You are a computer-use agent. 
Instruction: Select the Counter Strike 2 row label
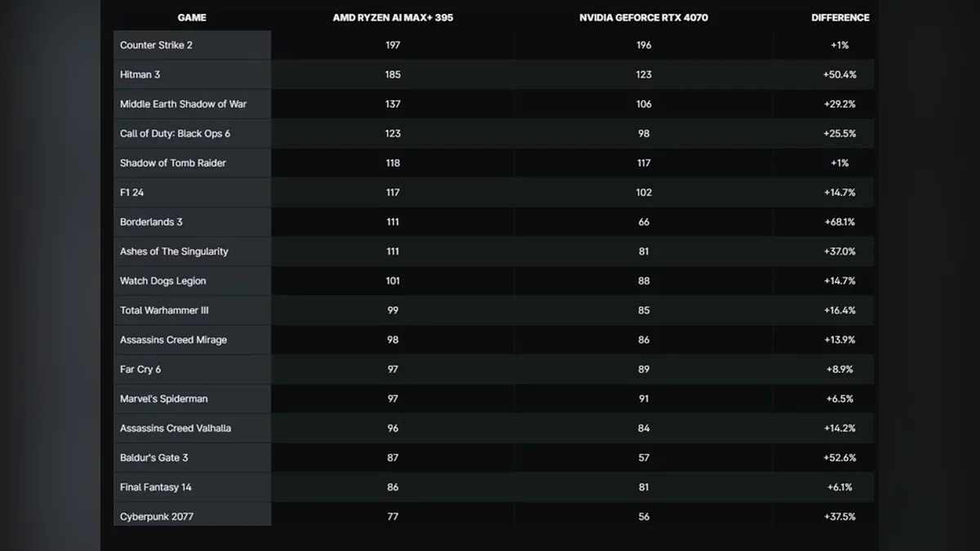click(x=157, y=45)
